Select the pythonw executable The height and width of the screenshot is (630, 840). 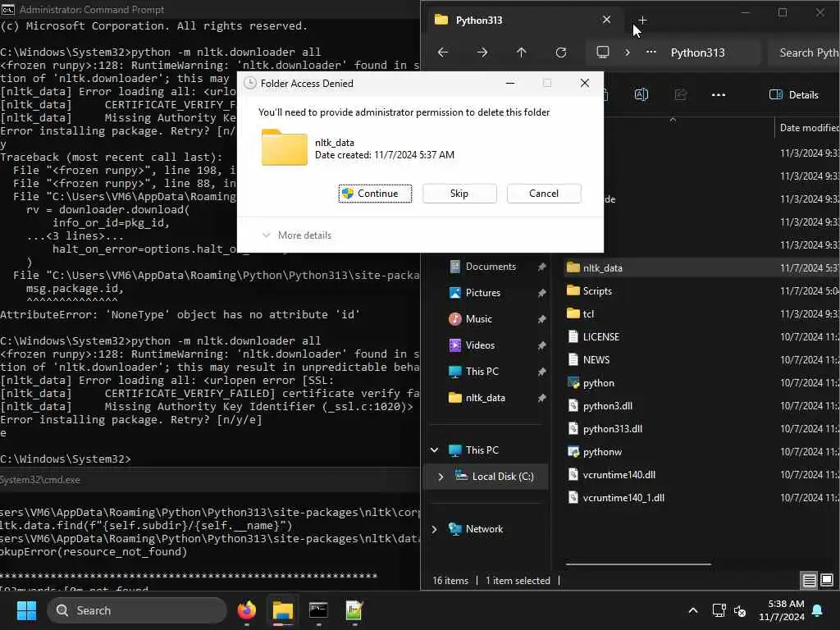[x=602, y=452]
